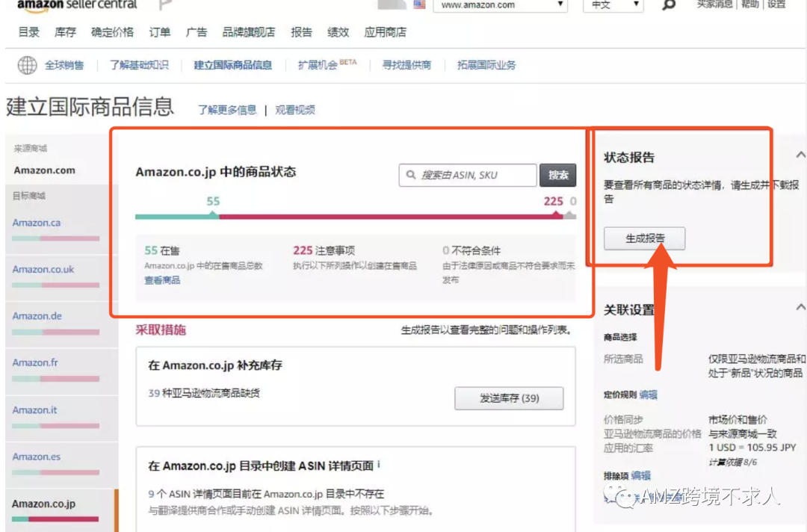This screenshot has height=532, width=807.
Task: Click the 0 不符合条件 summary text
Action: (471, 250)
